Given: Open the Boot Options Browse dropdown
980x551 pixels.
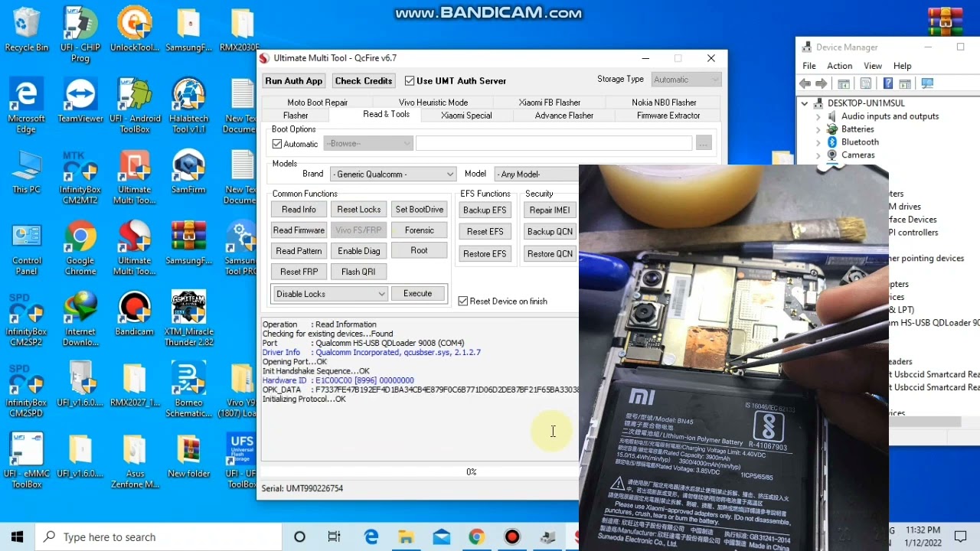Looking at the screenshot, I should [368, 143].
